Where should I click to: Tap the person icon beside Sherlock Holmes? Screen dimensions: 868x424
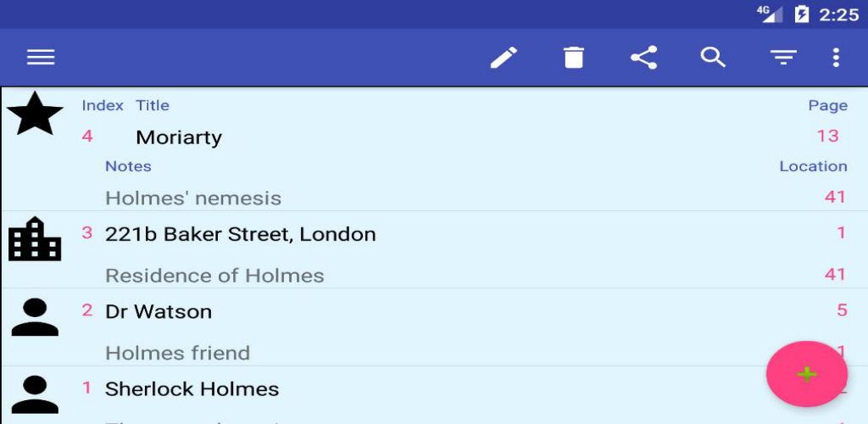pos(35,394)
